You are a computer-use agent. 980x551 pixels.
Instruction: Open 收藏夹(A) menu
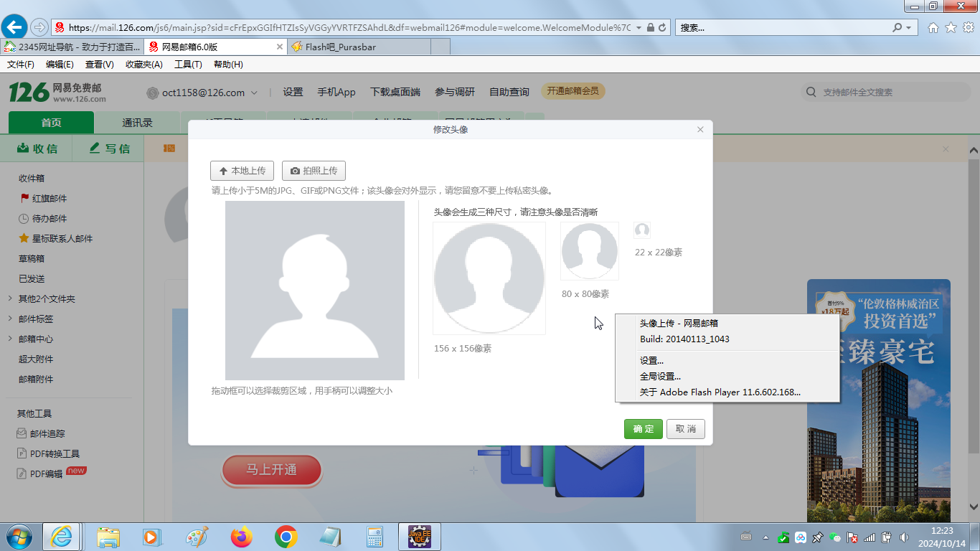(143, 65)
